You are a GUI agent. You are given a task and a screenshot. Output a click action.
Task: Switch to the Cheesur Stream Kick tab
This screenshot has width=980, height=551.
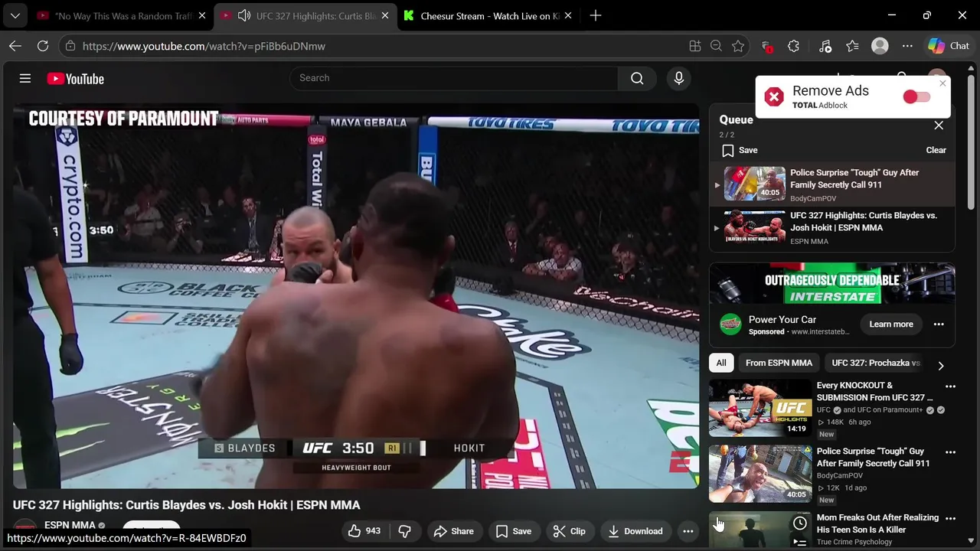[488, 16]
